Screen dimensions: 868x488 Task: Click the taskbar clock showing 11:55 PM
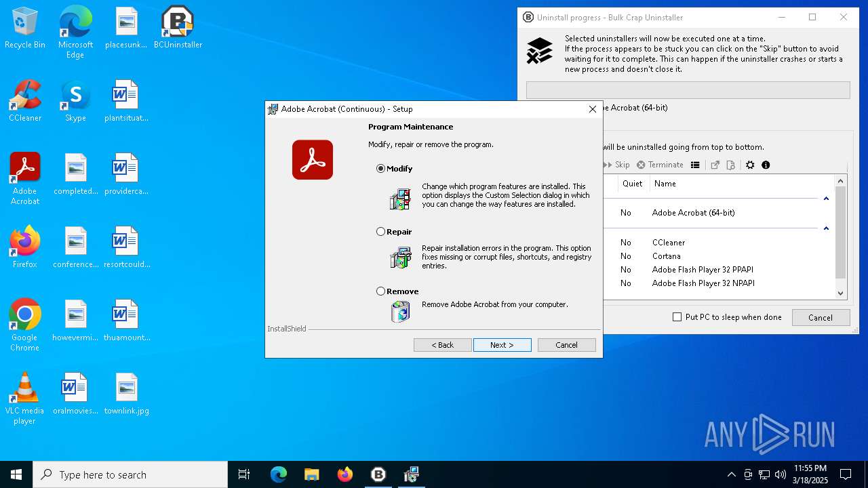tap(810, 474)
